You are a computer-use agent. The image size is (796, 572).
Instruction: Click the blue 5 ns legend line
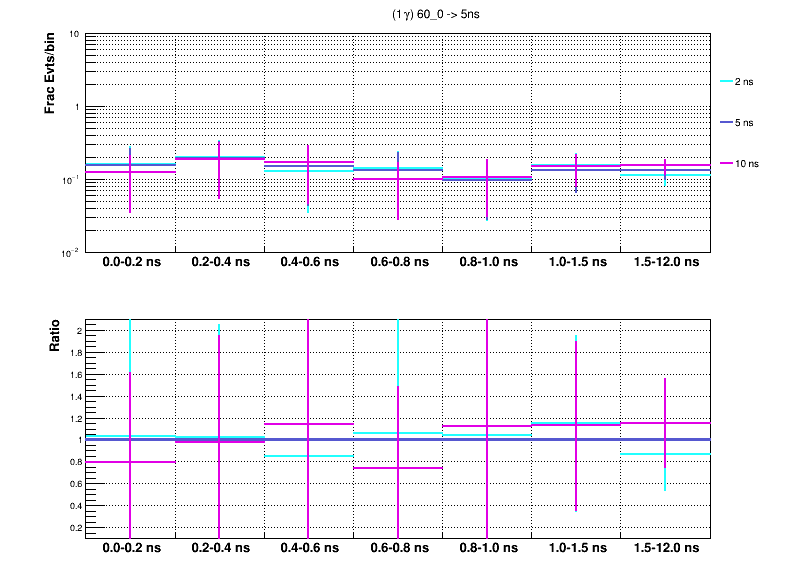(726, 122)
